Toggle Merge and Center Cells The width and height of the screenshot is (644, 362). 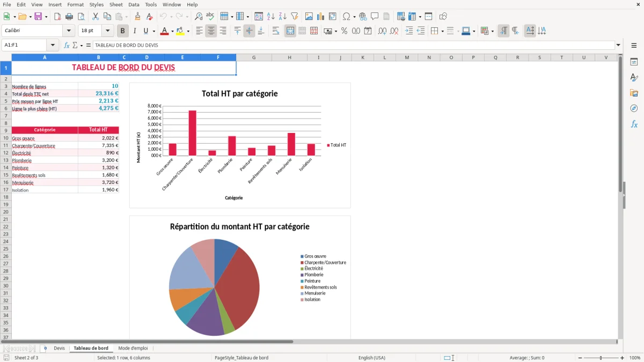click(x=290, y=31)
